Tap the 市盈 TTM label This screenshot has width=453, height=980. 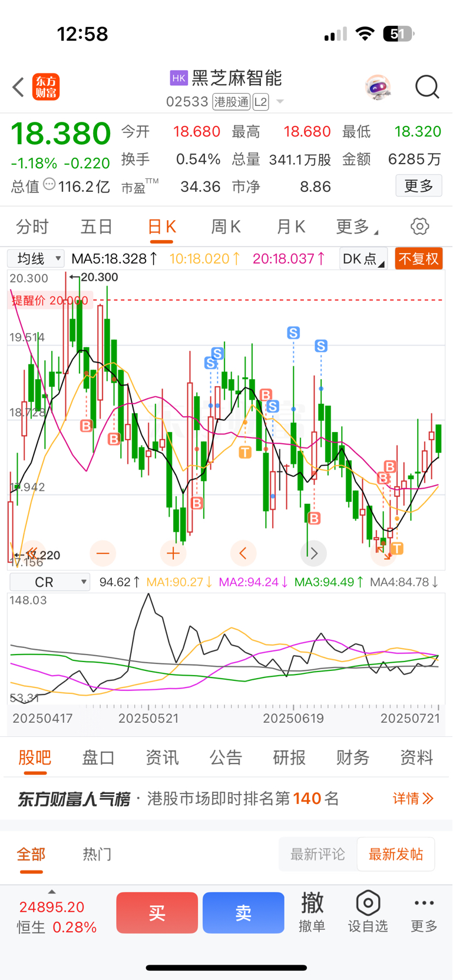[140, 187]
